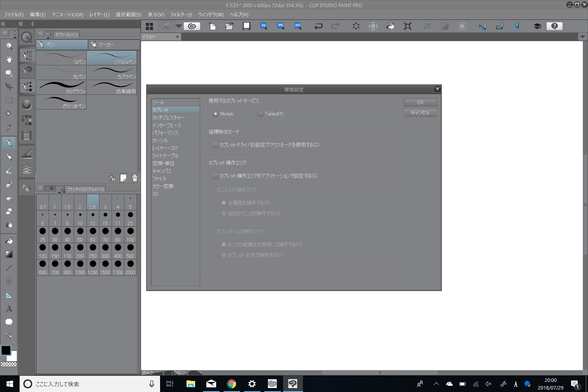
Task: Select the TabletPC radio button
Action: coord(260,114)
